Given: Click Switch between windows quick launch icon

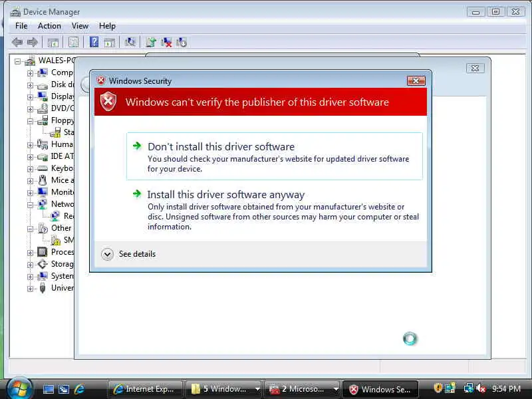Looking at the screenshot, I should pyautogui.click(x=63, y=389).
